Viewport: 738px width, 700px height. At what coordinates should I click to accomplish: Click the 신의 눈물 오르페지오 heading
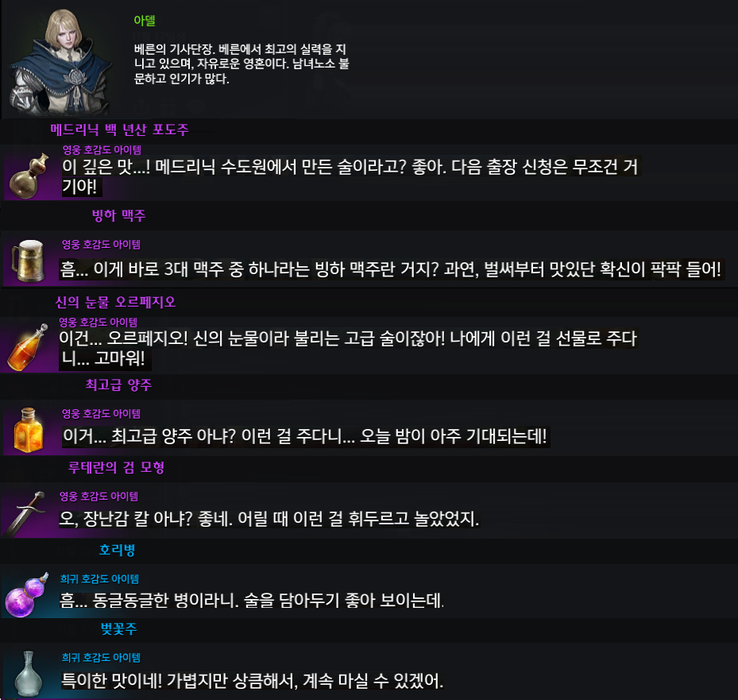pyautogui.click(x=115, y=302)
